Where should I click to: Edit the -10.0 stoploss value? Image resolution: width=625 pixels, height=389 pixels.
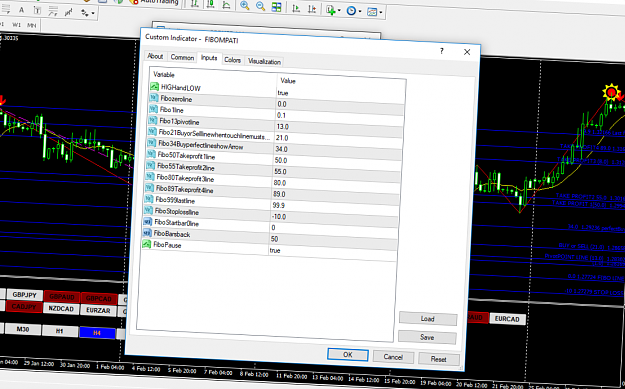tap(335, 218)
